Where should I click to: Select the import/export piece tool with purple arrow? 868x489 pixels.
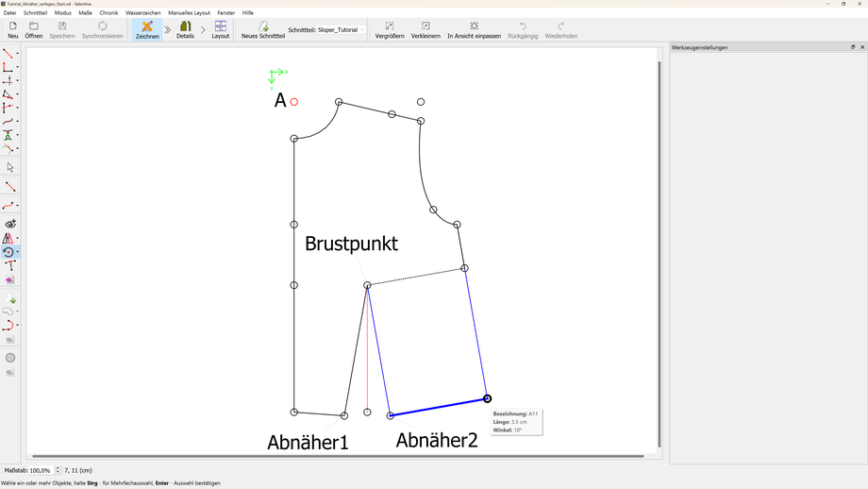point(10,279)
